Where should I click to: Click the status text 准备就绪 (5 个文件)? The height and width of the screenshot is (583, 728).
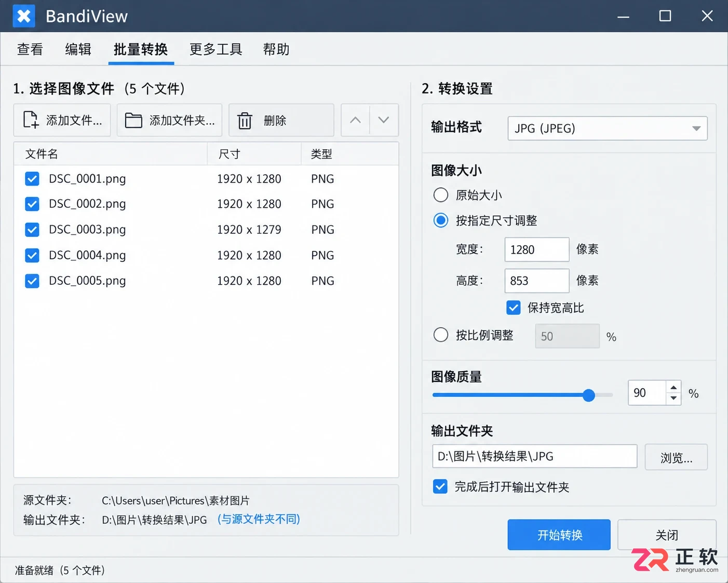[x=60, y=571]
